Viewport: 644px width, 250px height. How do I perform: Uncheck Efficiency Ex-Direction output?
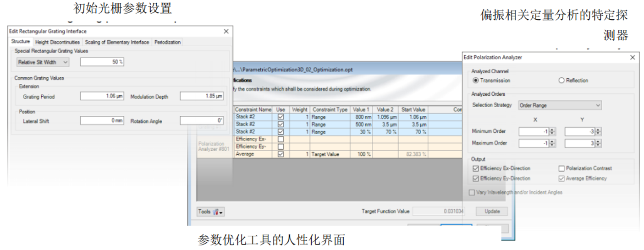476,168
